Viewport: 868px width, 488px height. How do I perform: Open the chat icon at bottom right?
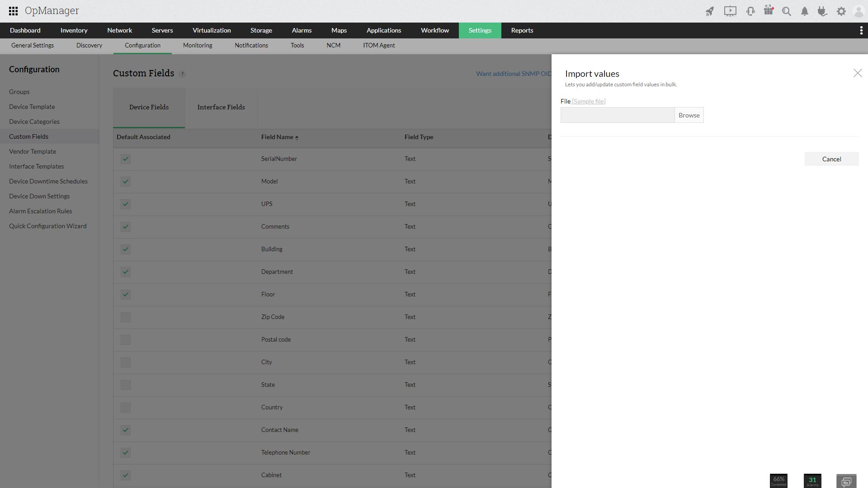point(846,481)
